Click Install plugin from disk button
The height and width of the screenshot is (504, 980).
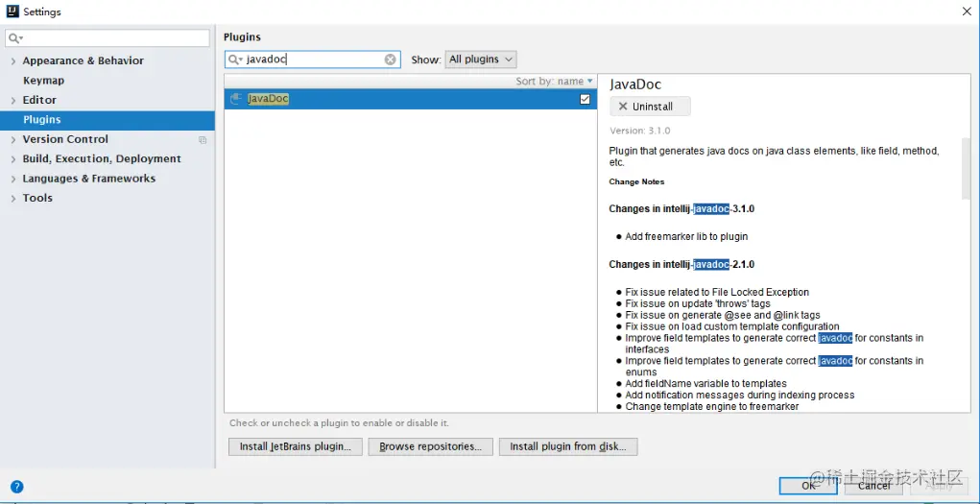tap(568, 446)
